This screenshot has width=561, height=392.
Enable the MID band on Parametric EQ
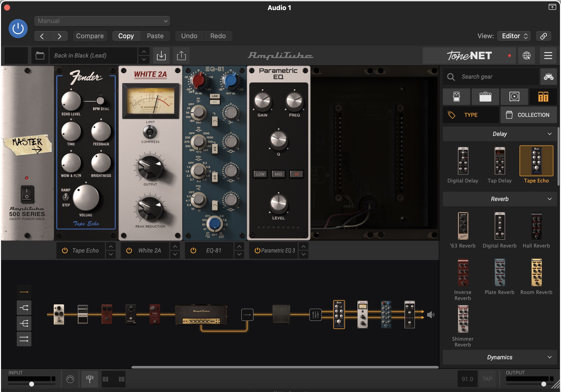278,174
